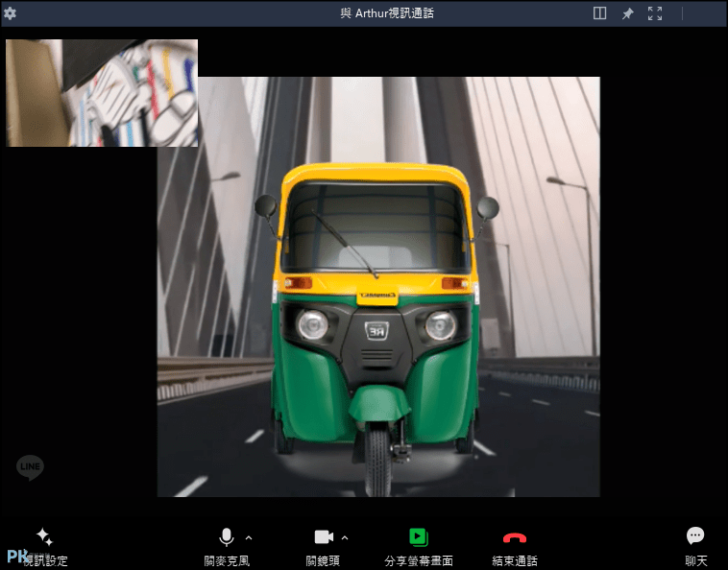Select the self-view camera thumbnail

(x=102, y=93)
